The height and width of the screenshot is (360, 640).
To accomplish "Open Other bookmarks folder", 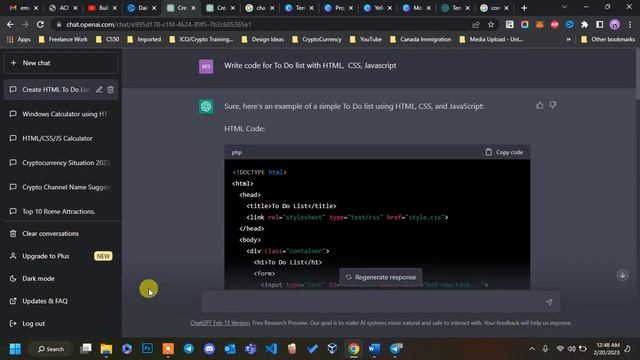I will 608,39.
